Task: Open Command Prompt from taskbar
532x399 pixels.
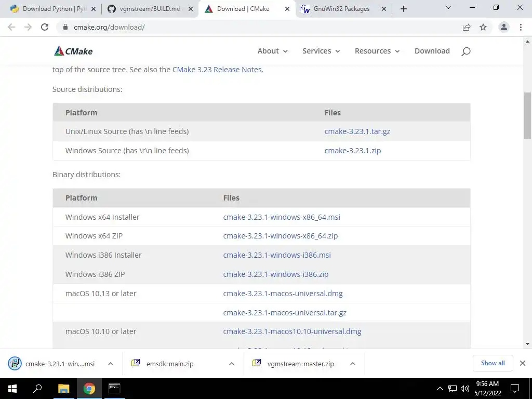Action: [114, 389]
